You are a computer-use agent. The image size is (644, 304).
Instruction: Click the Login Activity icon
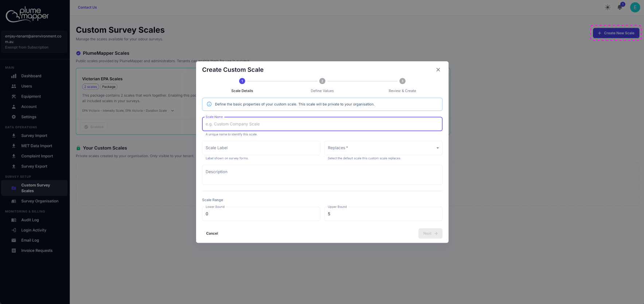[x=14, y=230]
